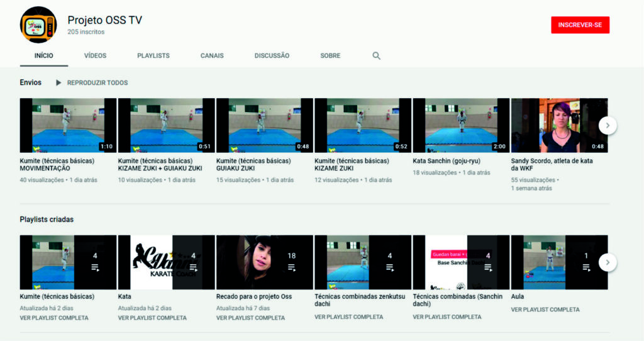This screenshot has height=341, width=644.
Task: Play the Kumite Movimentação video thumbnail
Action: tap(68, 125)
